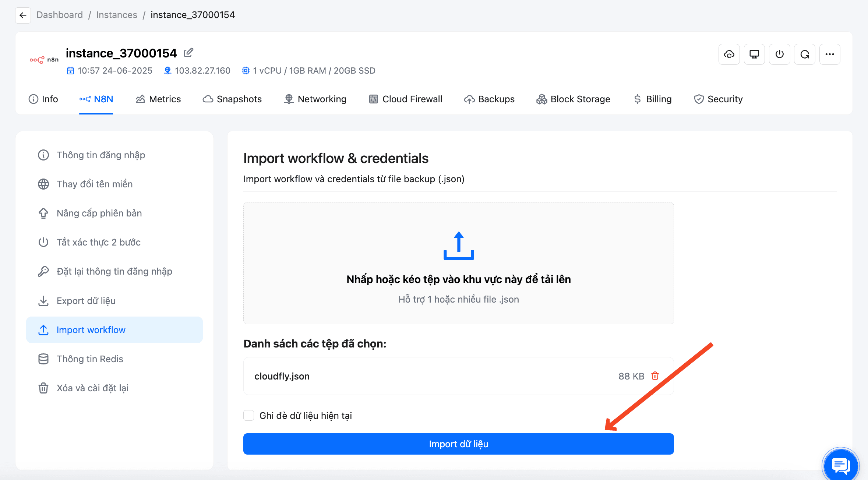Click the Instances breadcrumb link
The image size is (868, 480).
pos(116,15)
